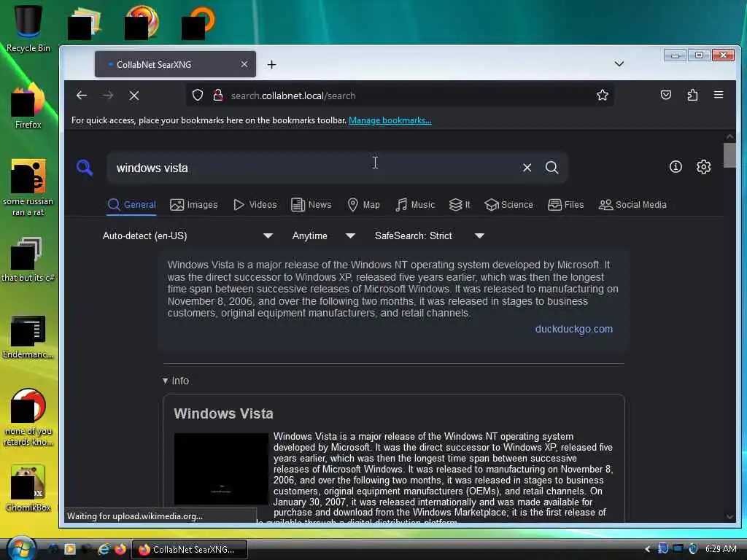Close the CollabNet SearXNG tab
This screenshot has height=560, width=747.
click(x=244, y=64)
